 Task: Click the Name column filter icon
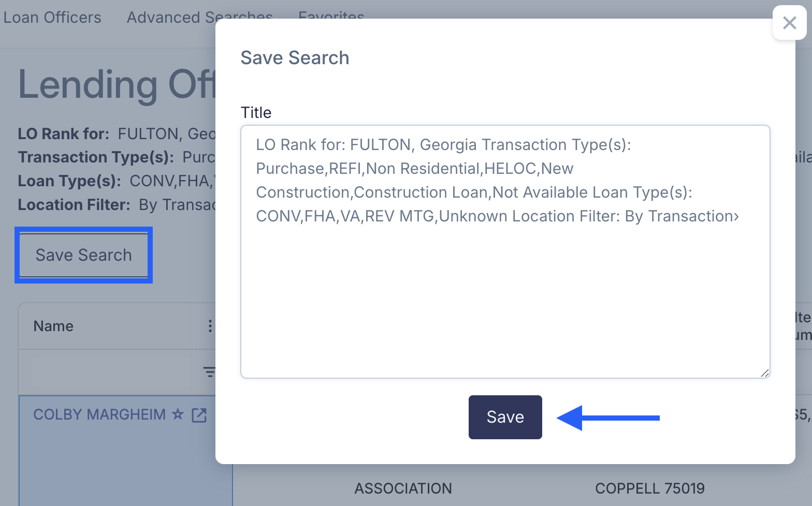(x=209, y=371)
